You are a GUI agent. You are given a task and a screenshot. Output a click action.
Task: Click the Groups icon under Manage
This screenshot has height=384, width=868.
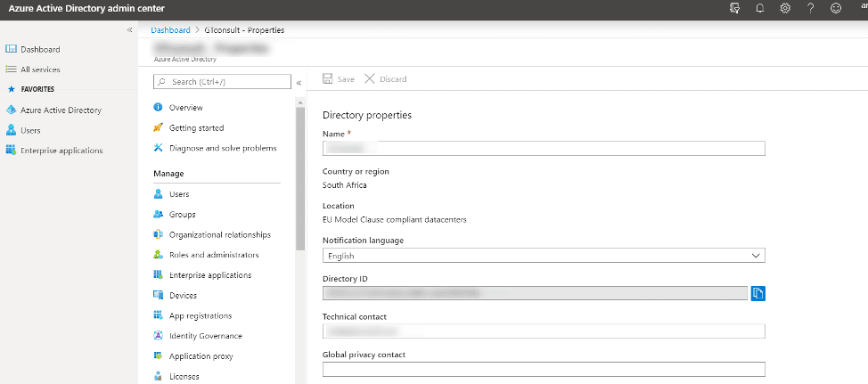tap(159, 214)
